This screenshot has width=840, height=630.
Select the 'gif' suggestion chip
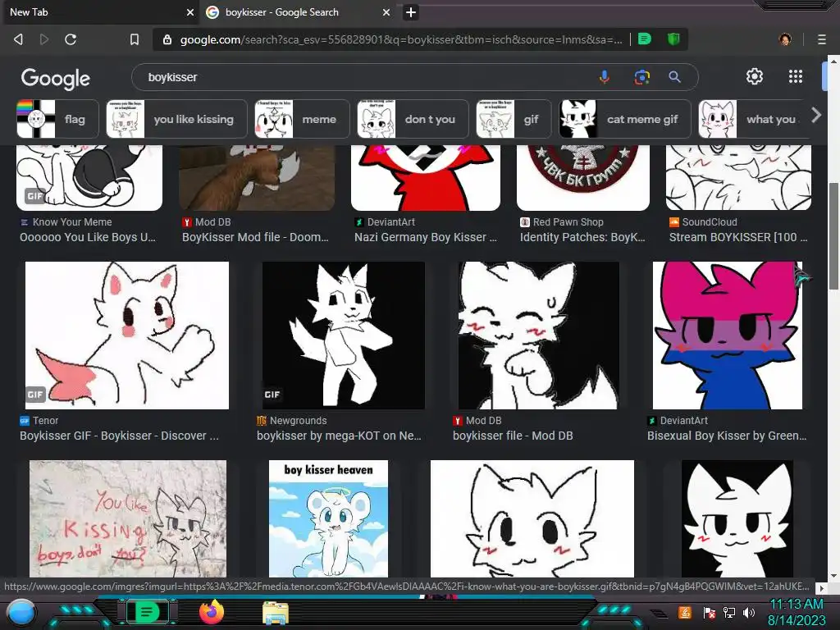tap(514, 119)
